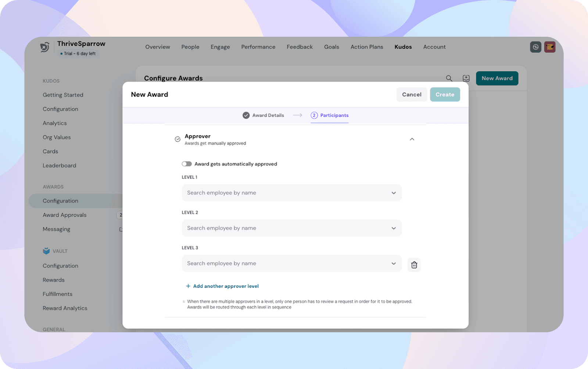588x369 pixels.
Task: Open Fulfillments in sidebar
Action: tap(57, 294)
